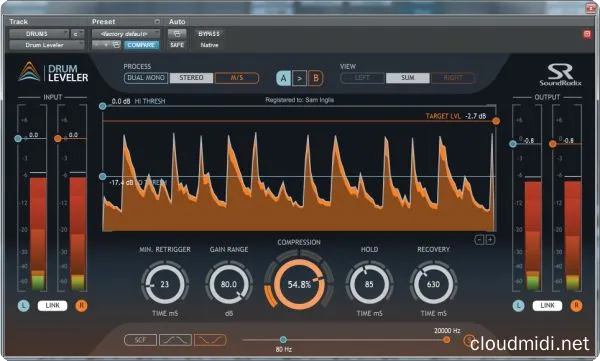The width and height of the screenshot is (600, 361).
Task: Click the RECOVERY knob
Action: coord(433,284)
